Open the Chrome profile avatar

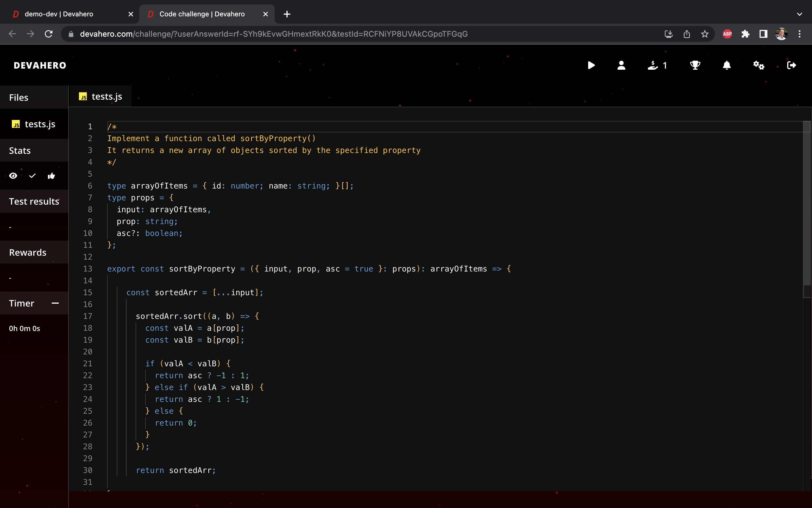tap(782, 34)
